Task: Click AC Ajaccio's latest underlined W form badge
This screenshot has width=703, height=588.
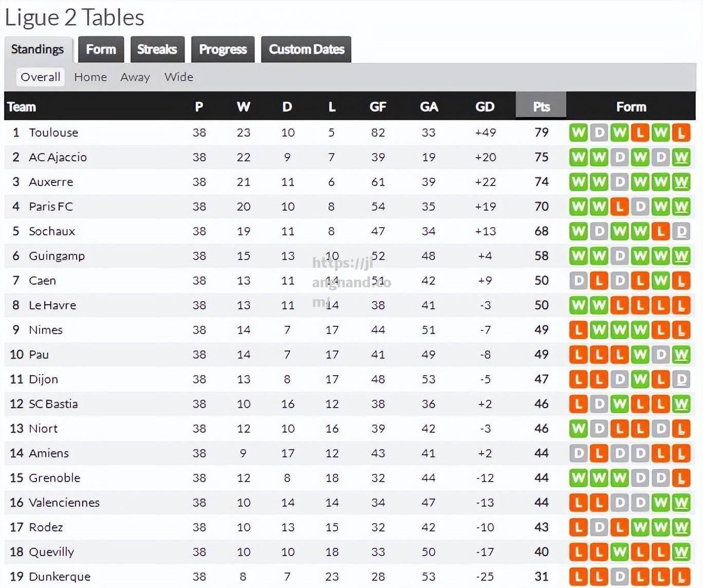Action: (x=681, y=158)
